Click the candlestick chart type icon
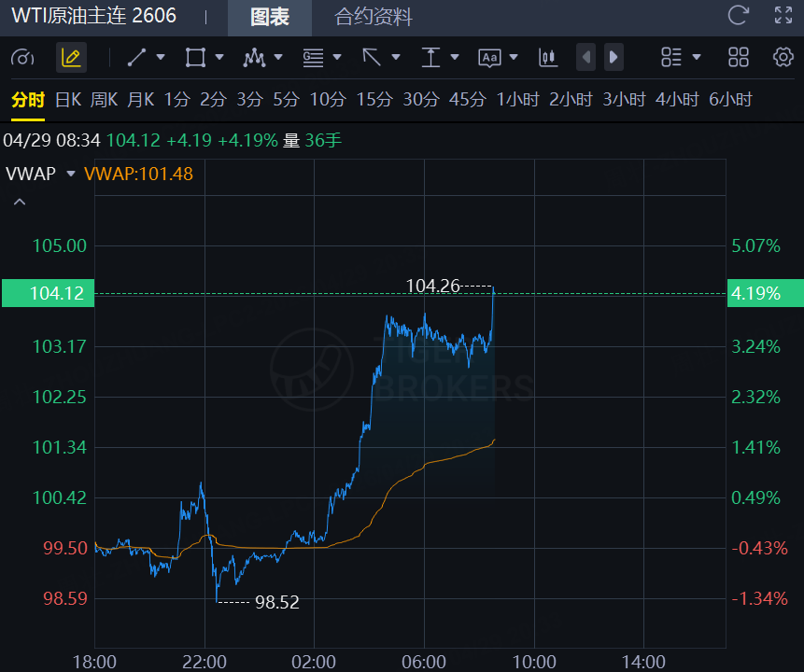 [x=548, y=58]
